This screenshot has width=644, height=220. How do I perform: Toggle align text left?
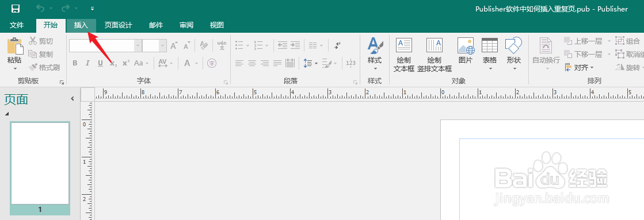pos(239,63)
